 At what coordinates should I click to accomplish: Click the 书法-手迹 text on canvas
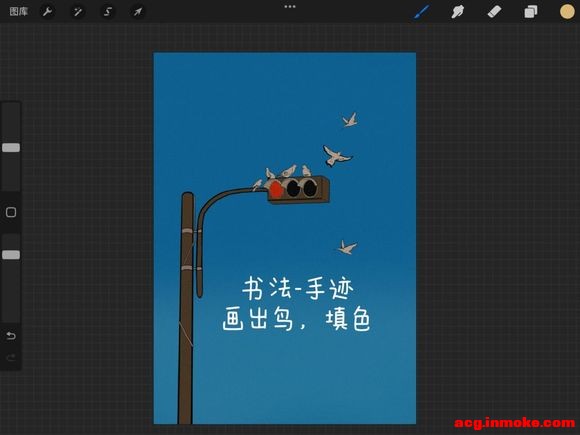tap(298, 289)
